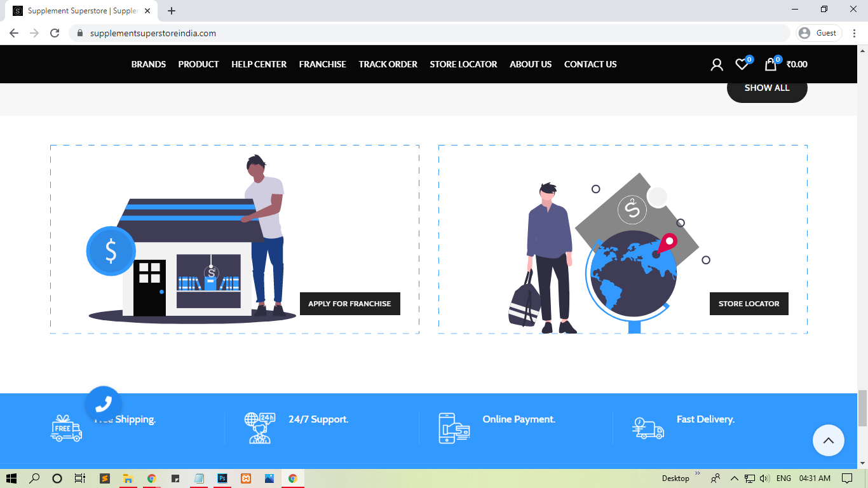Open the shopping bag cart icon
868x488 pixels.
pyautogui.click(x=770, y=64)
